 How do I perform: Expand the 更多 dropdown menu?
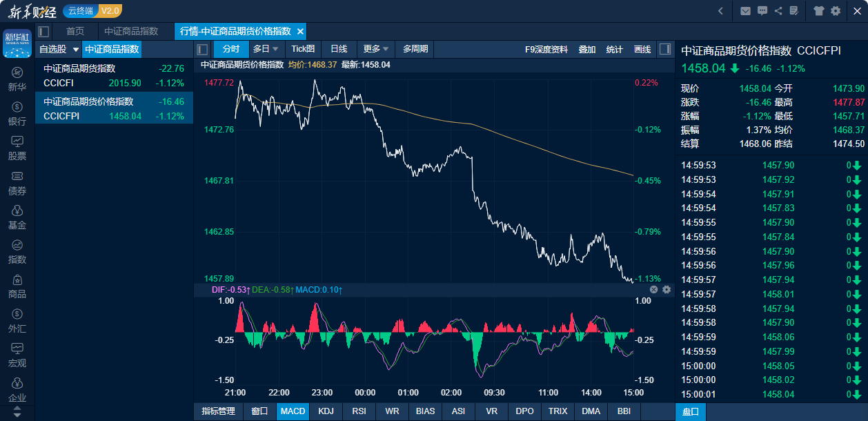point(376,49)
